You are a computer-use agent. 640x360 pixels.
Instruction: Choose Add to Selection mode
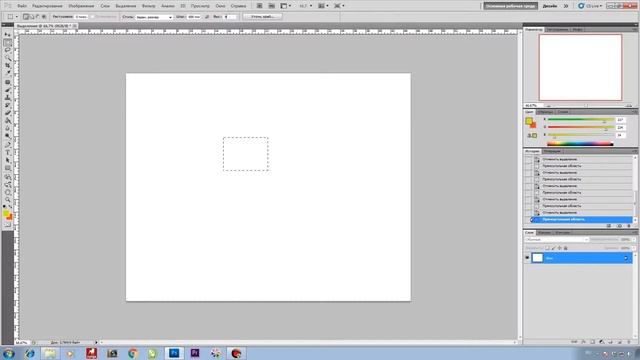[x=32, y=17]
